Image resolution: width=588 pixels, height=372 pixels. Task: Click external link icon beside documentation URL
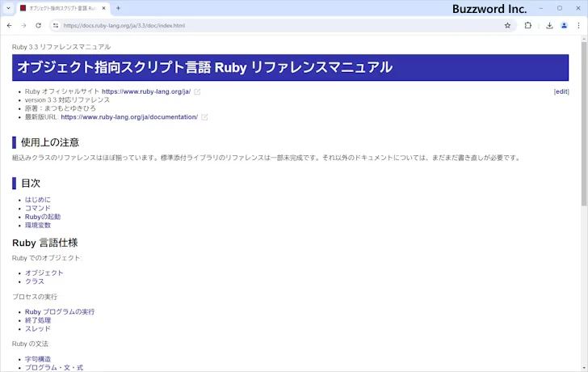coord(204,117)
